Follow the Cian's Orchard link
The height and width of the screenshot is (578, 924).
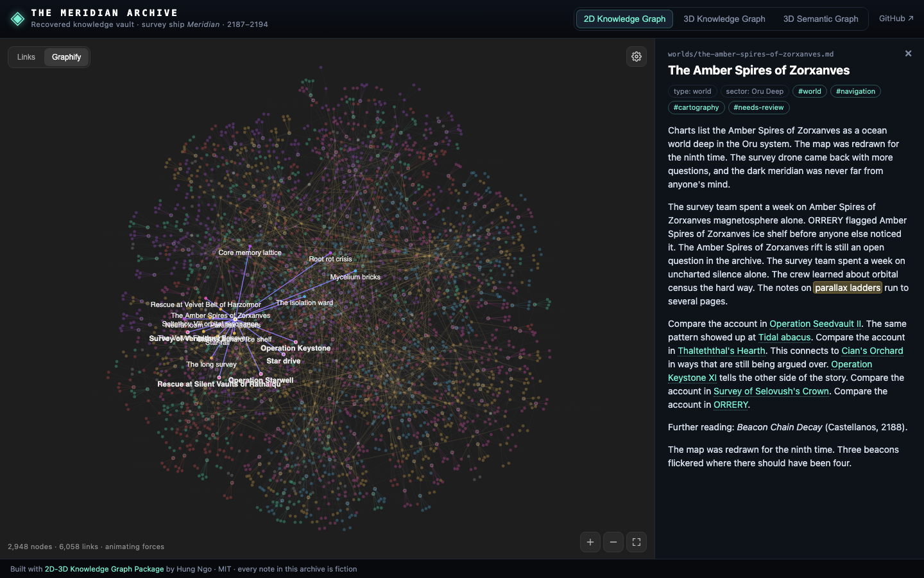coord(872,351)
